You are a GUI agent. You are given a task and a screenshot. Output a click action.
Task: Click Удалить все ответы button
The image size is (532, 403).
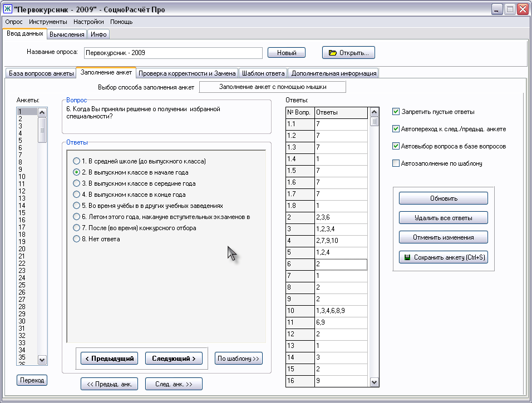[x=443, y=218]
